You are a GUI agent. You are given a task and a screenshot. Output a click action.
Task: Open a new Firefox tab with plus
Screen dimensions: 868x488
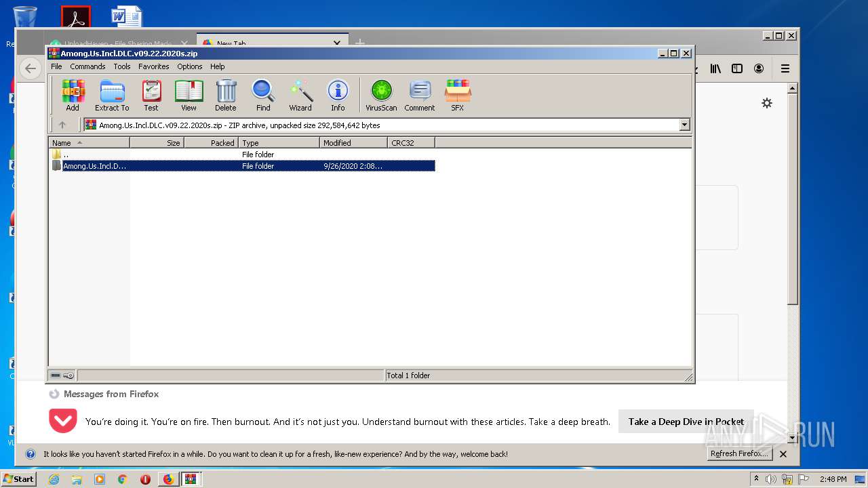(x=360, y=42)
